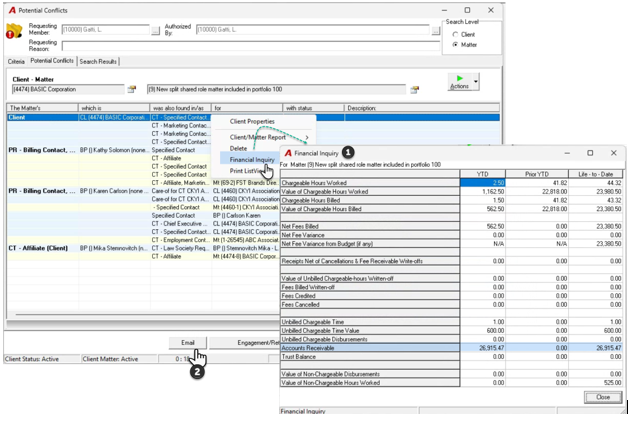
Task: Choose Financial Inquiry from context menu
Action: [252, 160]
